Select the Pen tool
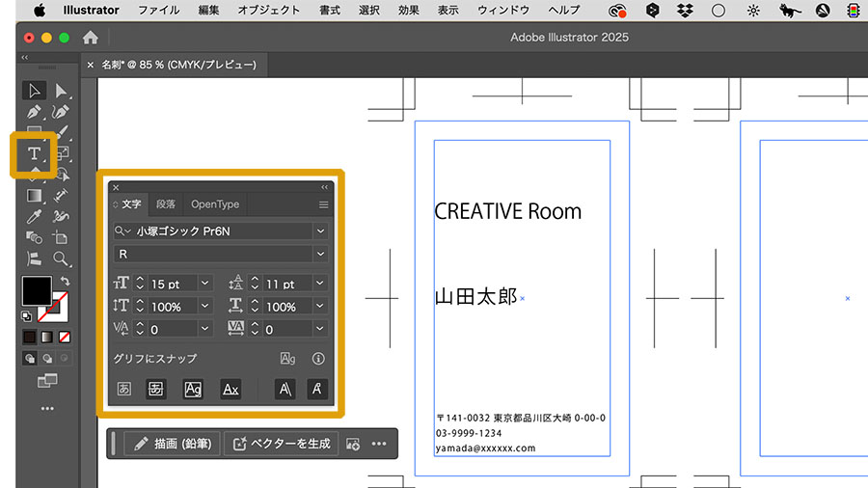 coord(34,112)
